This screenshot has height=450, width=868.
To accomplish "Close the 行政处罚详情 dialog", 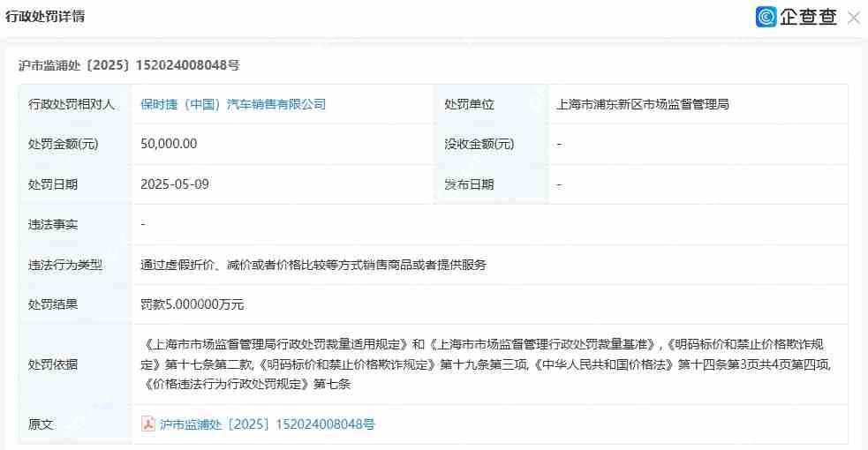I will [x=854, y=18].
